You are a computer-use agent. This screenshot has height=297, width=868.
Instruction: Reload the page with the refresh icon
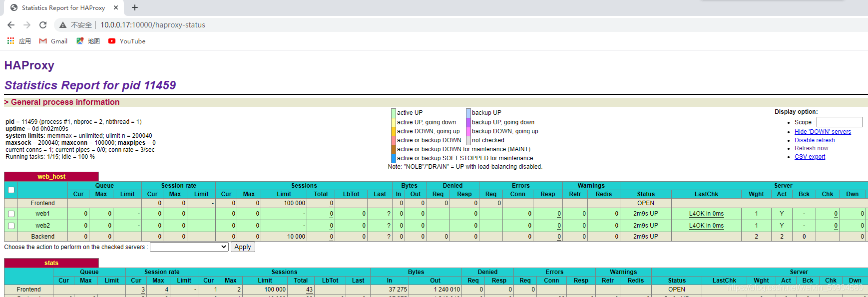tap(43, 25)
